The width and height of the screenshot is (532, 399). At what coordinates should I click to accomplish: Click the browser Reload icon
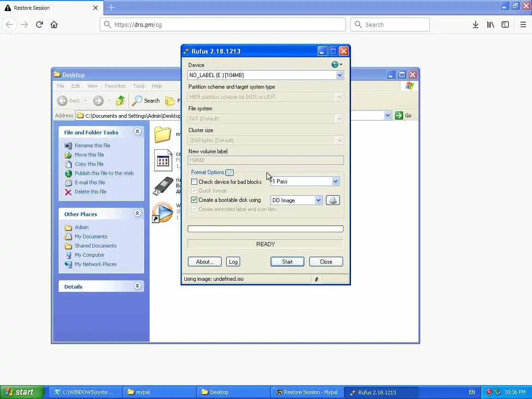39,24
